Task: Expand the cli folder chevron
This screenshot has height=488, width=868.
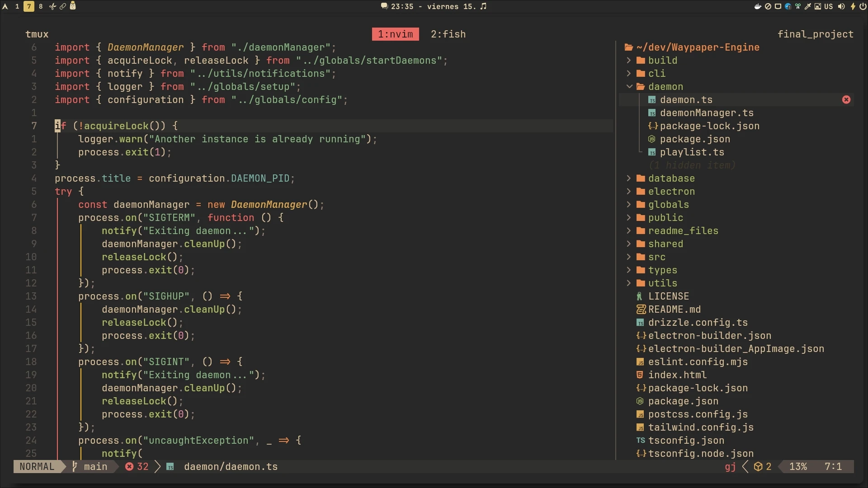Action: 629,74
